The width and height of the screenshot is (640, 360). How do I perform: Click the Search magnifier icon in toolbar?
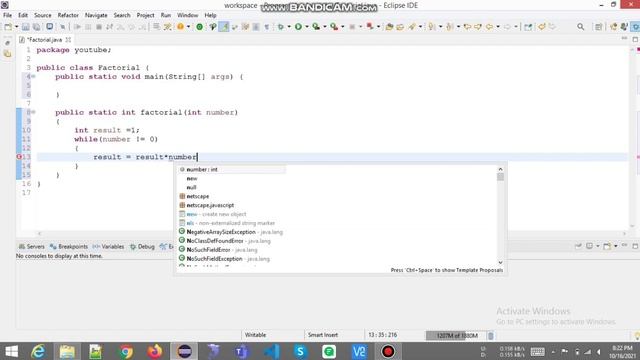click(x=580, y=27)
